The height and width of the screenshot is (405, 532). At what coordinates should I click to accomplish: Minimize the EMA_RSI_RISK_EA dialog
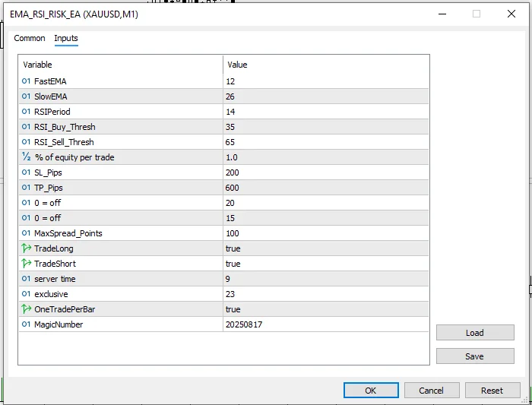click(442, 14)
